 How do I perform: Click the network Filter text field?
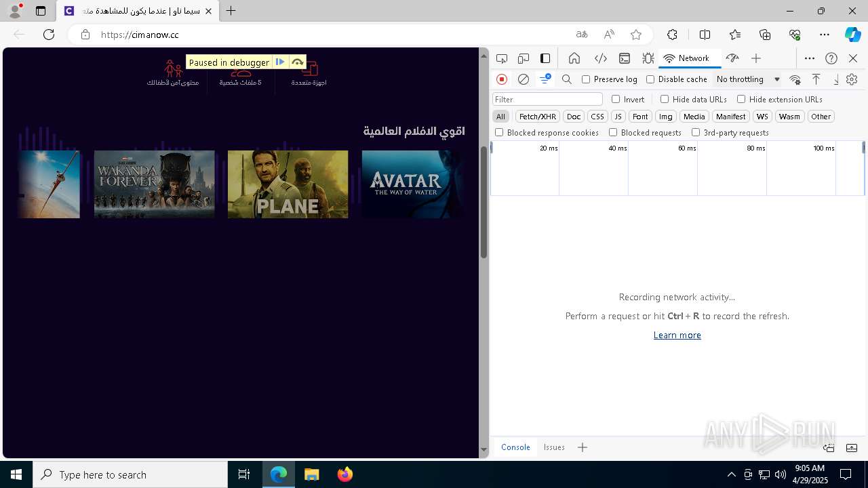tap(547, 99)
